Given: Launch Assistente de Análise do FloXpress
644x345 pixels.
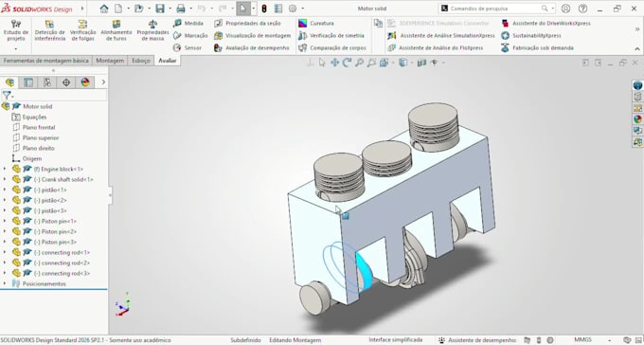Looking at the screenshot, I should (436, 47).
